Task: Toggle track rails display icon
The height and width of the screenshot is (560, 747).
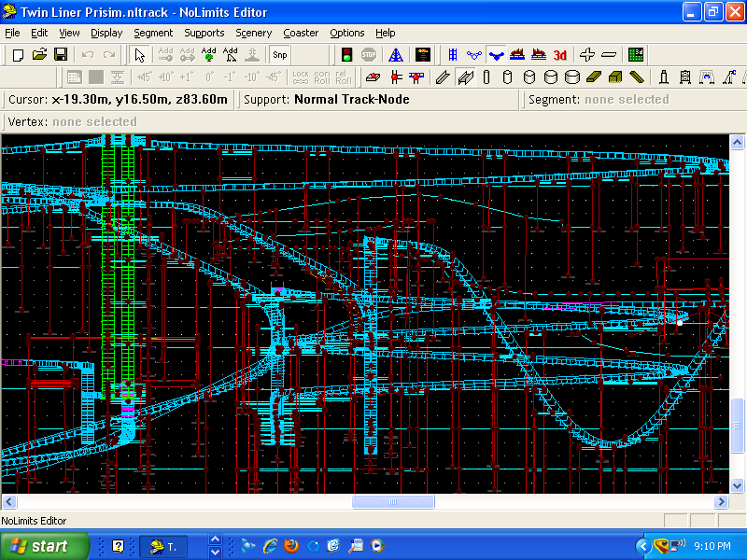Action: pyautogui.click(x=453, y=55)
